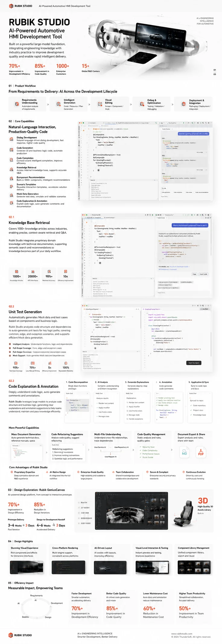Open the Stunning Visual Experience thumbnail
The image size is (222, 644).
point(27,568)
